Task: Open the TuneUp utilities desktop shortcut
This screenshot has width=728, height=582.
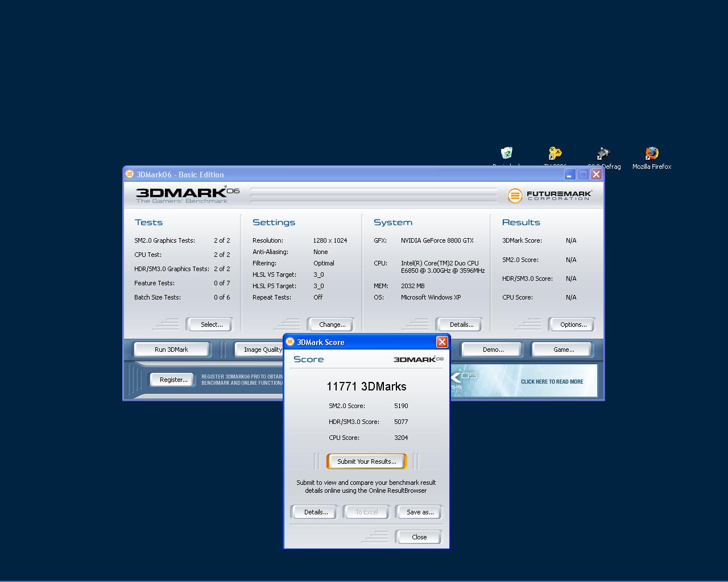Action: pyautogui.click(x=555, y=153)
